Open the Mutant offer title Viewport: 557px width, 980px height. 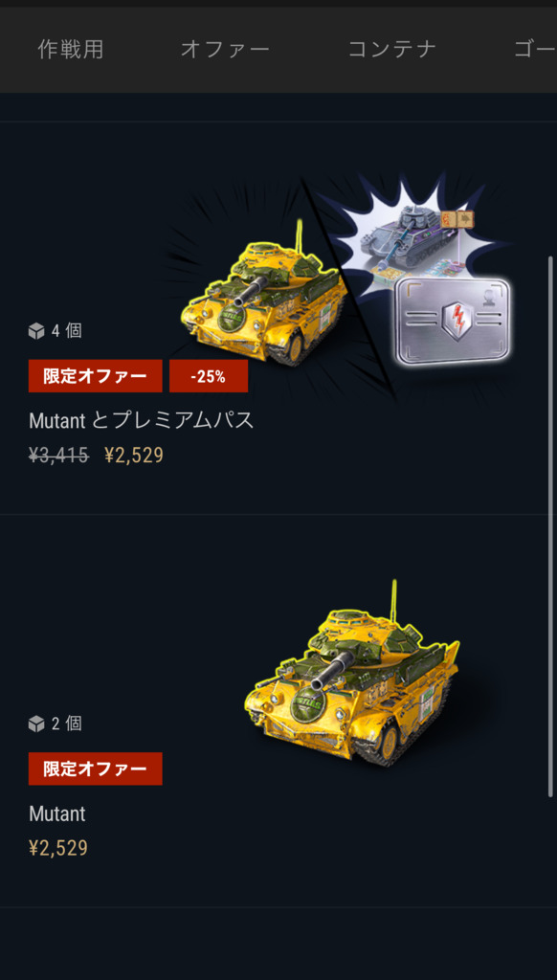pyautogui.click(x=56, y=813)
